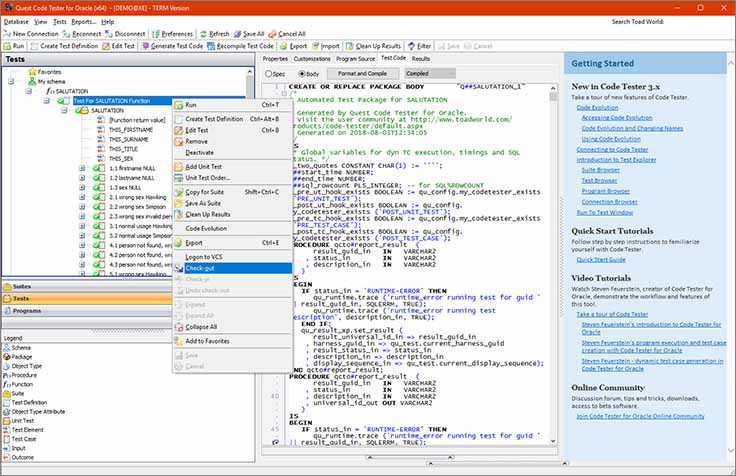
Task: Choose Run in the context menu
Action: point(232,105)
